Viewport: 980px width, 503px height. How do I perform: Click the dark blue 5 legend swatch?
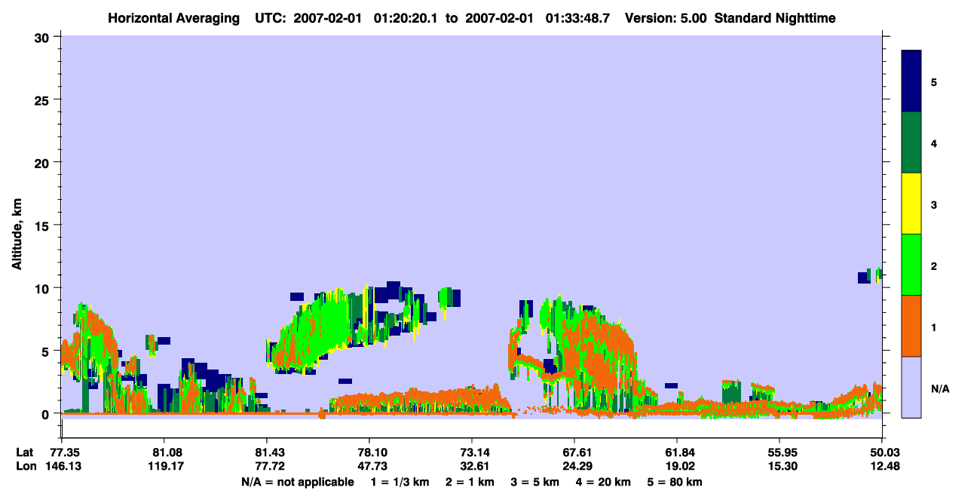pos(911,81)
